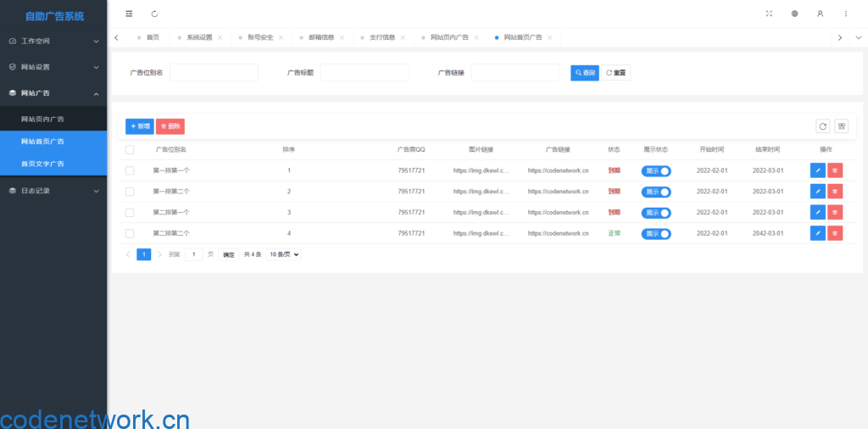Open the 10 条/页 page size dropdown
The width and height of the screenshot is (868, 429).
(284, 254)
